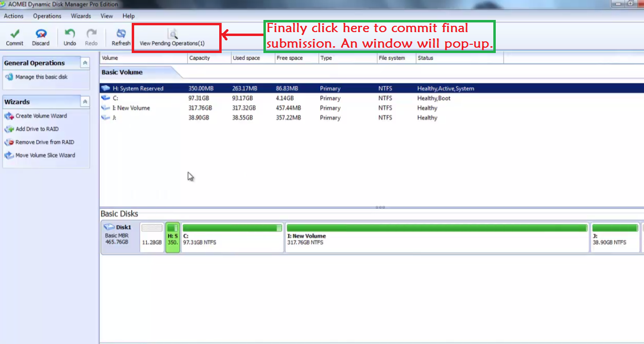
Task: Click the Remove Drive from RAID icon
Action: (x=9, y=142)
